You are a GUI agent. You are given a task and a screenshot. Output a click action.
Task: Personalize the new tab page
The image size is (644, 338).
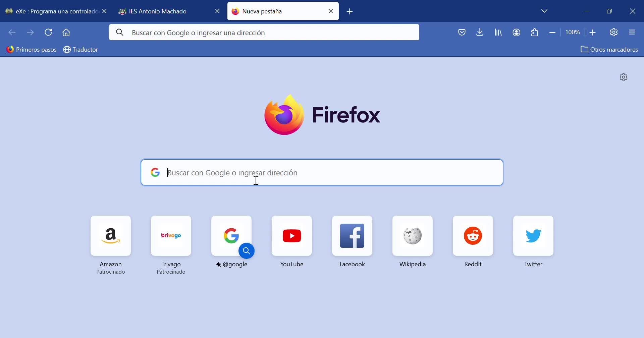(x=624, y=77)
